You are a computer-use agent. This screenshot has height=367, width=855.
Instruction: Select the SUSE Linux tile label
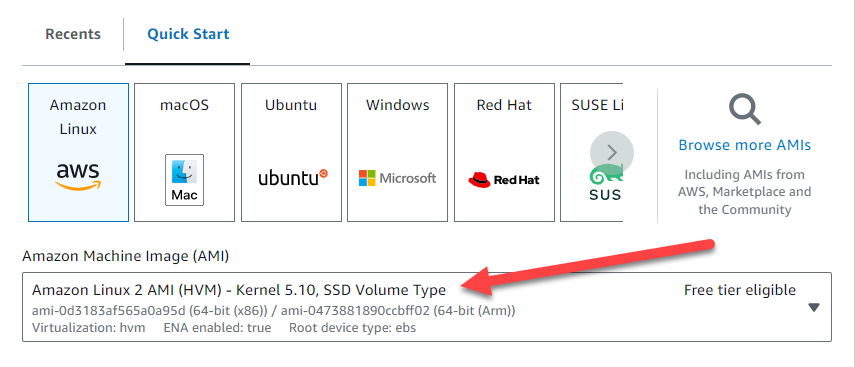point(597,105)
